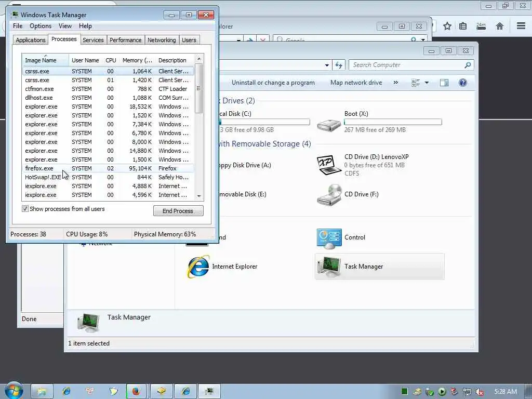Open the view options dropdown arrow in Explorer
The image size is (532, 399).
tap(427, 83)
